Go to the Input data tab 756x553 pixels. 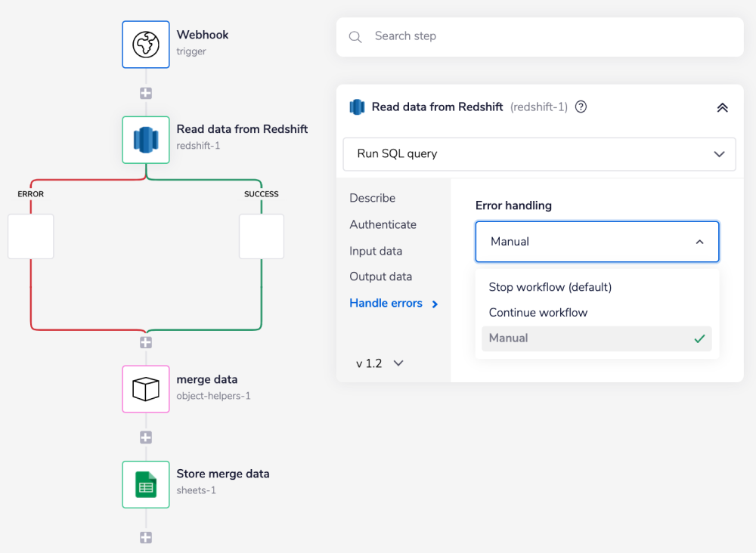point(376,251)
